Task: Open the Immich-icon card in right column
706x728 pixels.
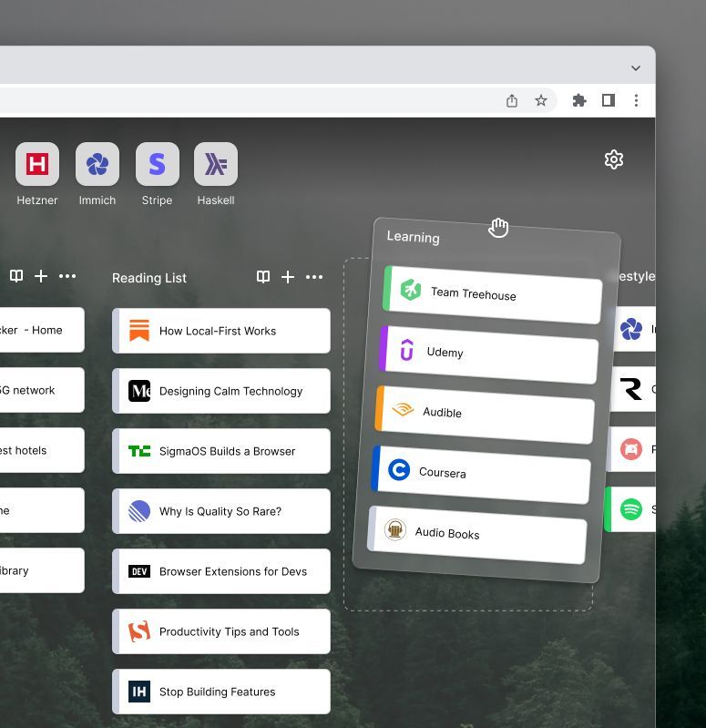Action: [634, 329]
